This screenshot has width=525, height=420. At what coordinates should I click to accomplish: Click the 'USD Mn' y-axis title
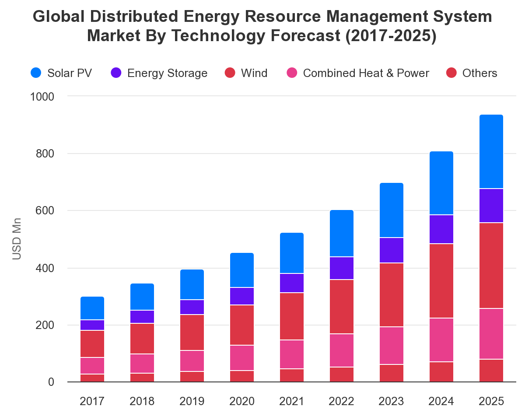(17, 239)
